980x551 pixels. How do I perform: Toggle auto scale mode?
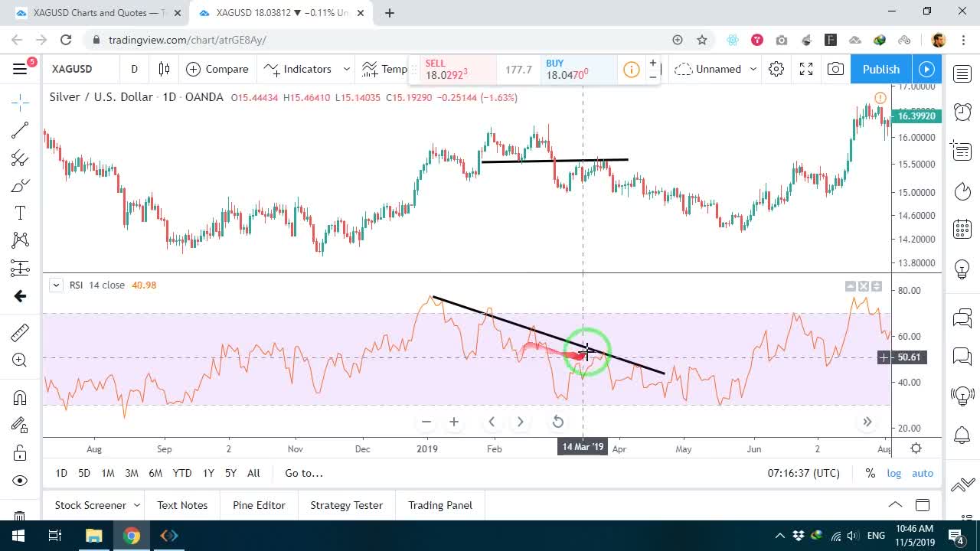click(923, 473)
